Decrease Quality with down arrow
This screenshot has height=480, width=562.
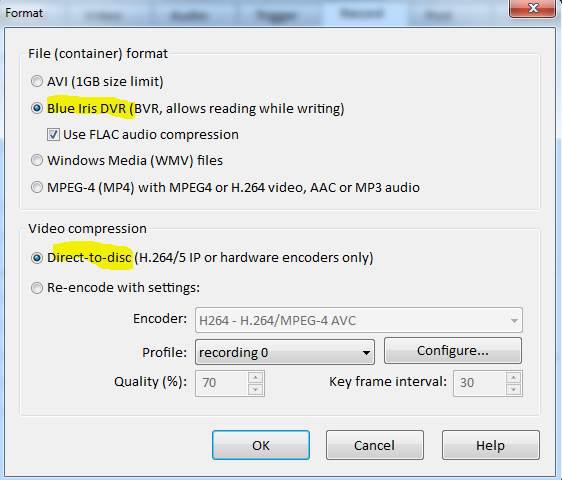256,390
